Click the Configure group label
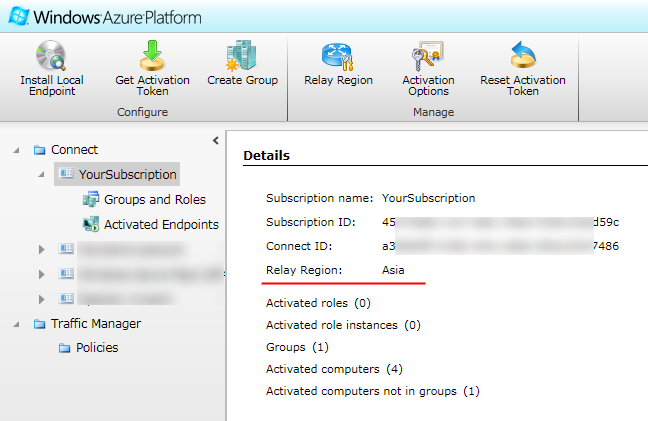The height and width of the screenshot is (421, 648). click(x=143, y=112)
